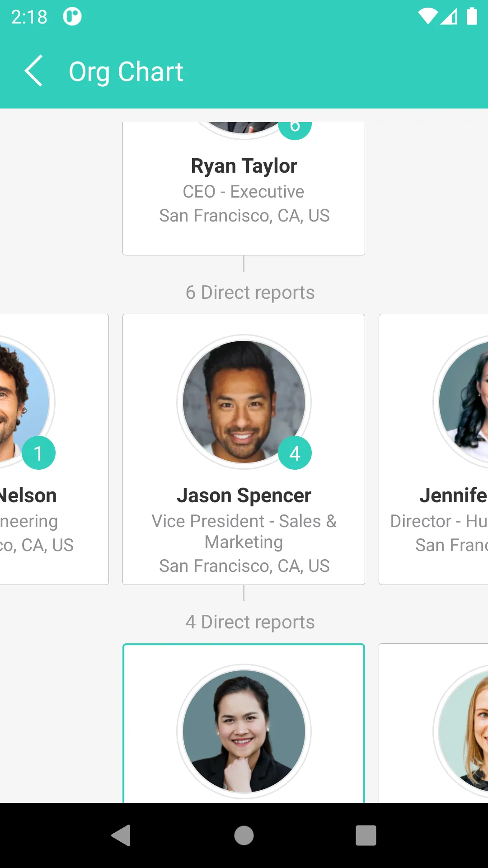Tap Nelson's name in the left card
488x868 pixels.
click(28, 495)
